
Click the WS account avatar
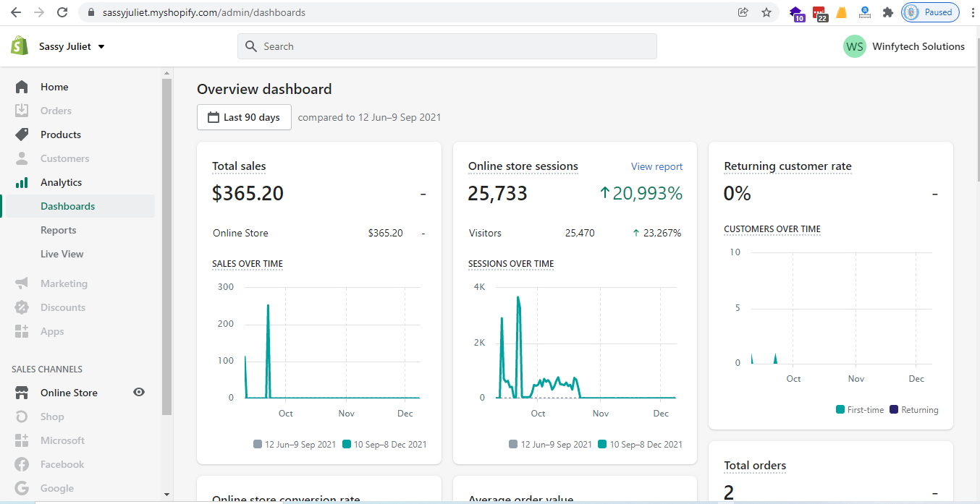[855, 46]
